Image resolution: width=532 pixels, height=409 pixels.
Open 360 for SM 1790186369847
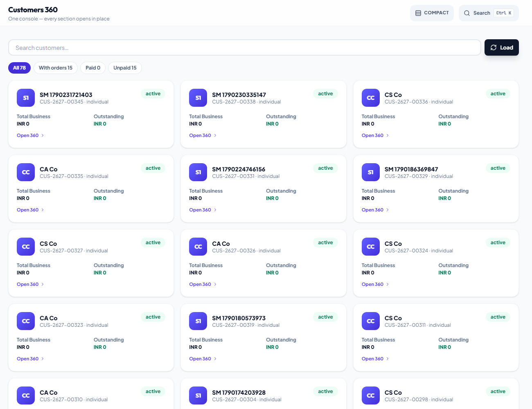[375, 210]
